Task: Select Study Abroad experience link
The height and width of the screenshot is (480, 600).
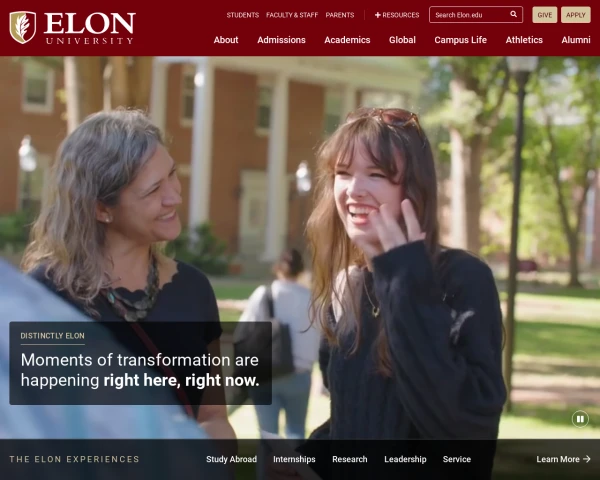Action: (232, 459)
